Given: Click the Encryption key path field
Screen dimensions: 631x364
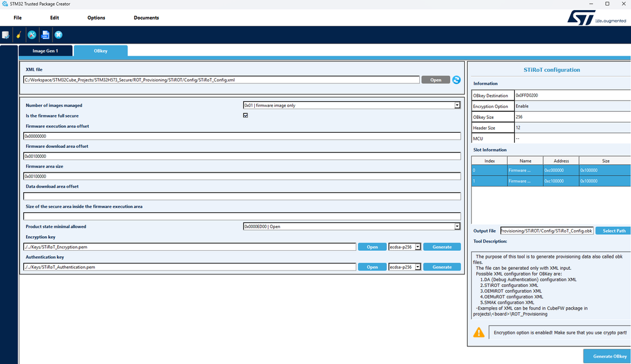Looking at the screenshot, I should tap(190, 247).
